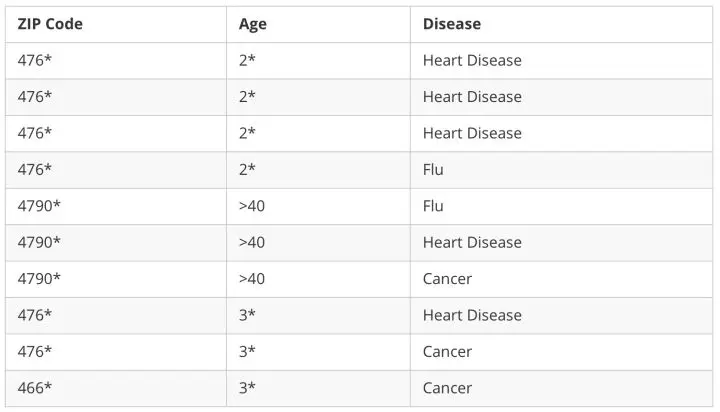Click age 3* in the 466* row
Screen dimensions: 720x412
[x=247, y=388]
